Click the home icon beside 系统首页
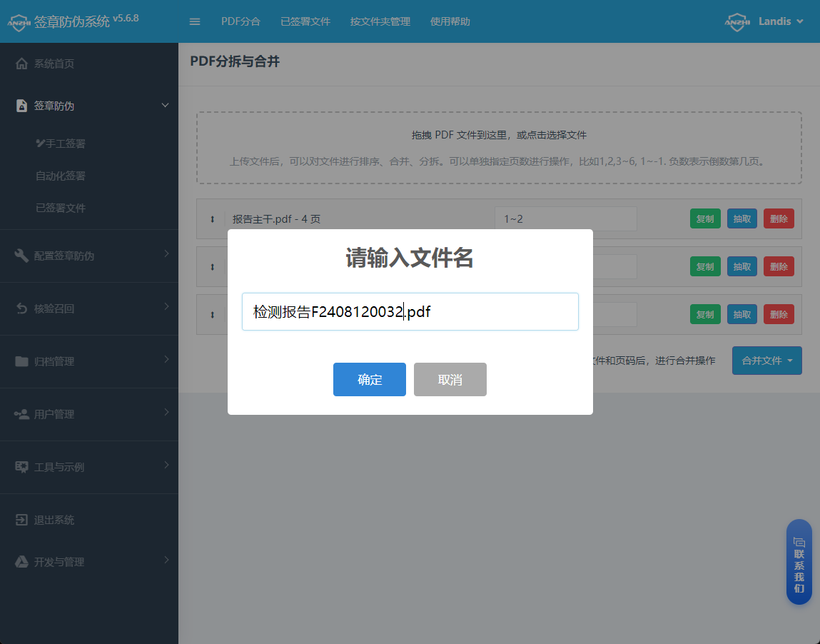The height and width of the screenshot is (644, 820). point(21,64)
